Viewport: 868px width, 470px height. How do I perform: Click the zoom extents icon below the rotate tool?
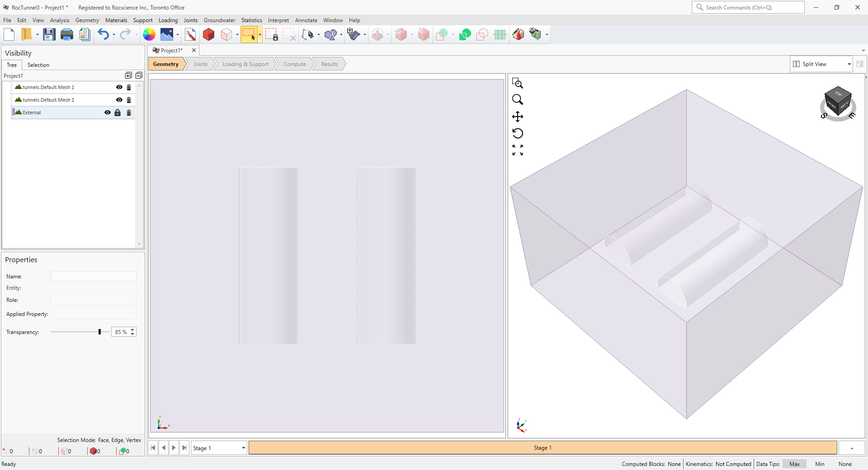518,150
